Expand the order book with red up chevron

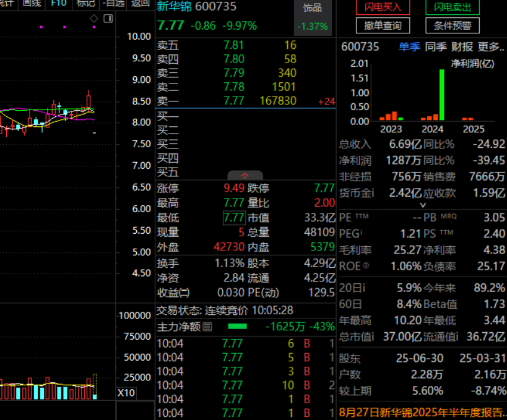point(245,176)
